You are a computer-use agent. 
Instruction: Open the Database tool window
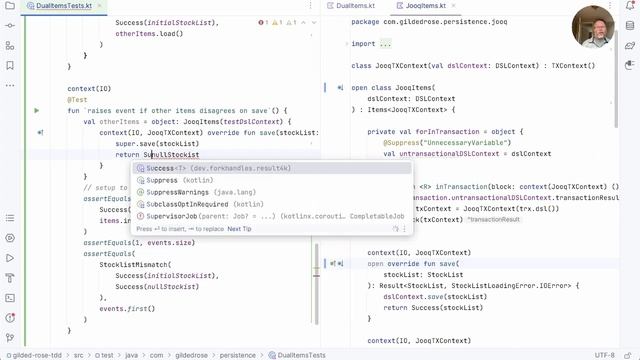630,25
